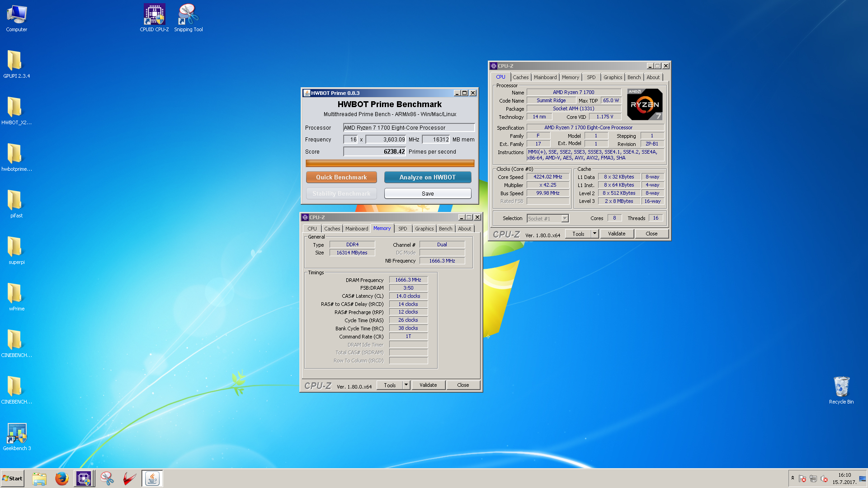
Task: Open the wPrime folder
Action: coord(17,297)
